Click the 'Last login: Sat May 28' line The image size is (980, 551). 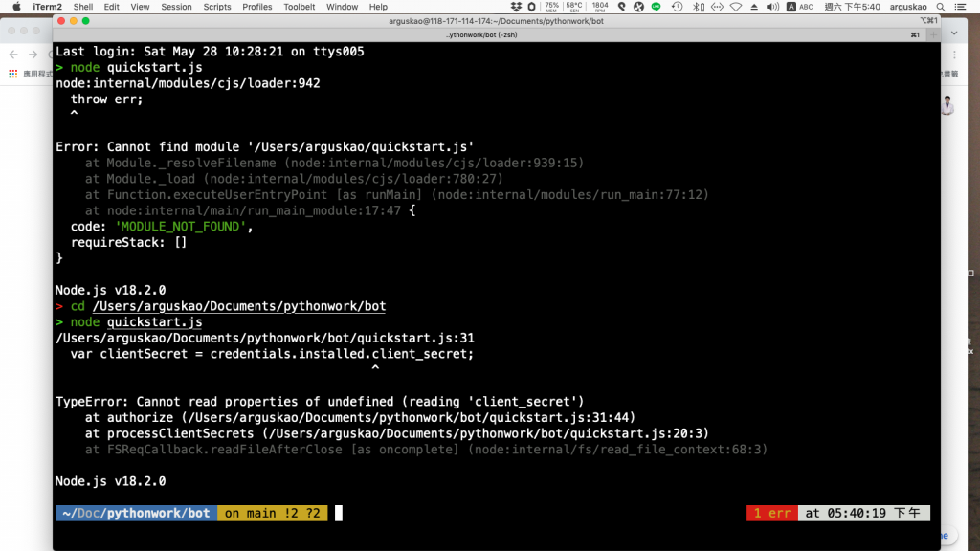pyautogui.click(x=210, y=52)
